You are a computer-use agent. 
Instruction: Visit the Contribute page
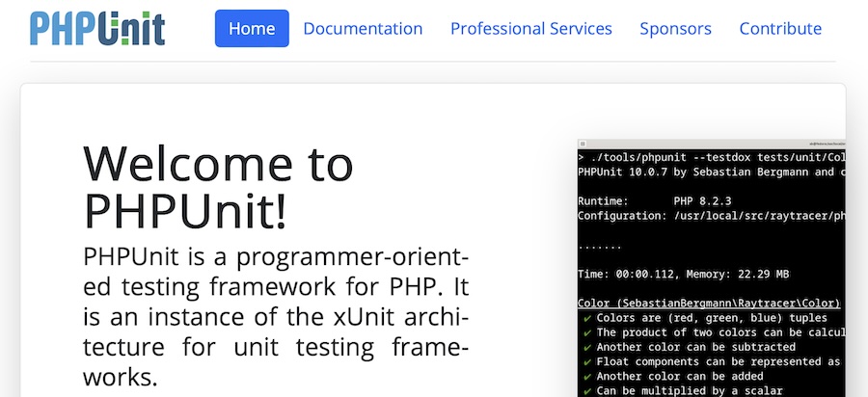click(780, 29)
